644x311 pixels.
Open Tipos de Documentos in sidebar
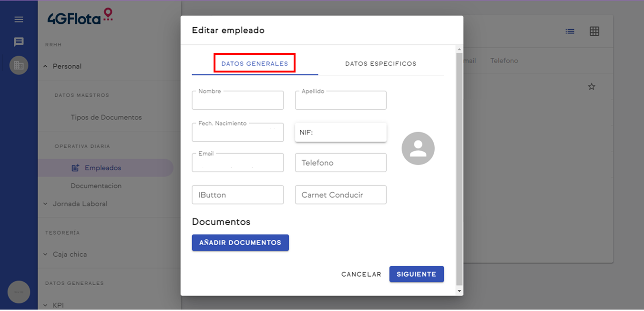[x=106, y=117]
